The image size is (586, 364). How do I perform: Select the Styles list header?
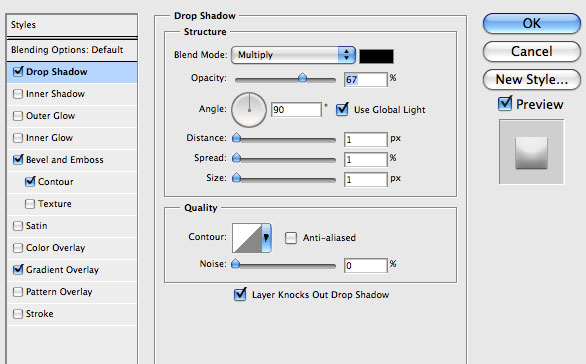point(72,25)
